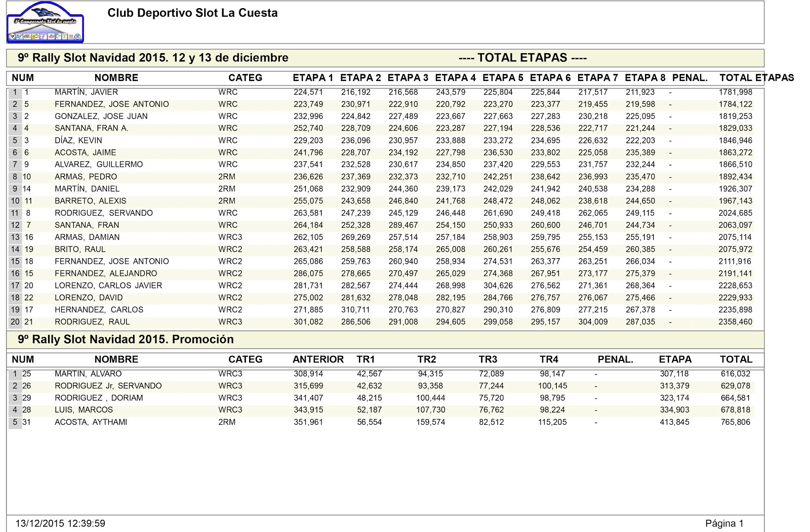Click the 'ETAPA 4' column header
Viewport: 810px width, 532px height.
455,78
